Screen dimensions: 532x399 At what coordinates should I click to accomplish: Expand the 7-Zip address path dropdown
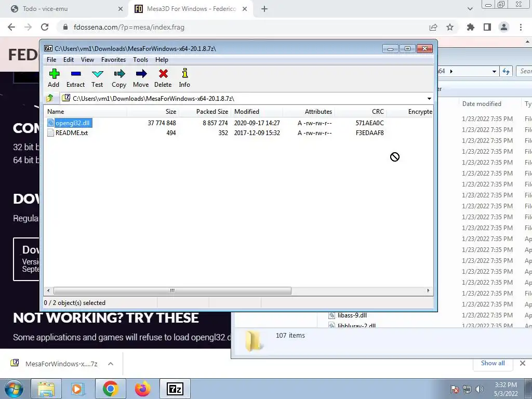(x=429, y=98)
